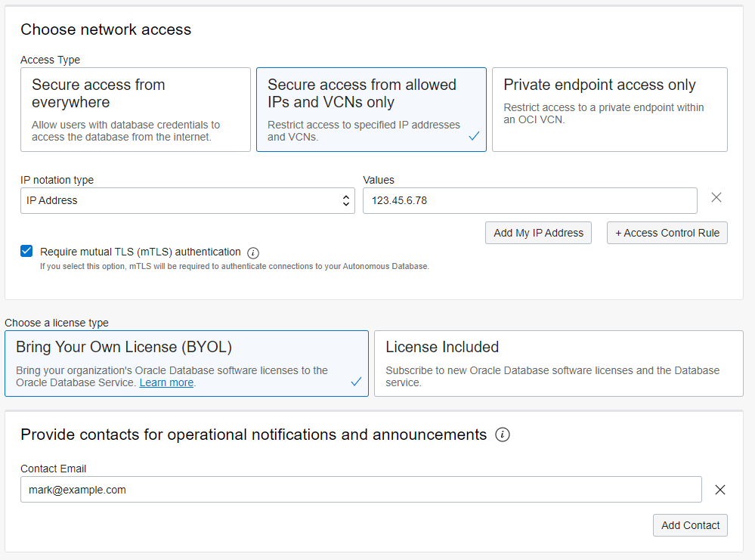This screenshot has width=755, height=560.
Task: Open the Learn more link
Action: click(x=166, y=382)
